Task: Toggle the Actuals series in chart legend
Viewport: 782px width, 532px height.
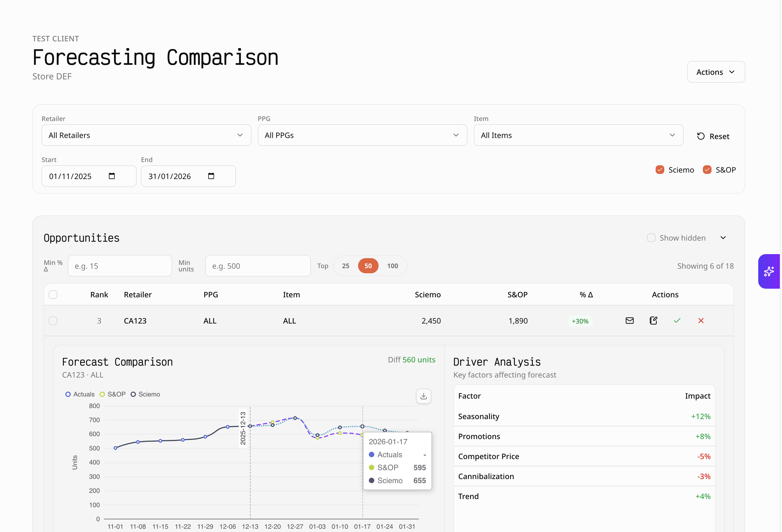Action: pyautogui.click(x=80, y=394)
